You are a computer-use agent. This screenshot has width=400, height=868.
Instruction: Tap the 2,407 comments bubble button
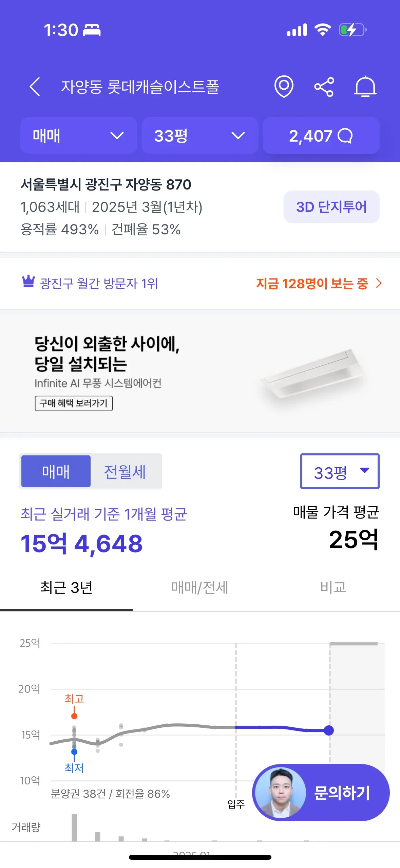pos(321,136)
